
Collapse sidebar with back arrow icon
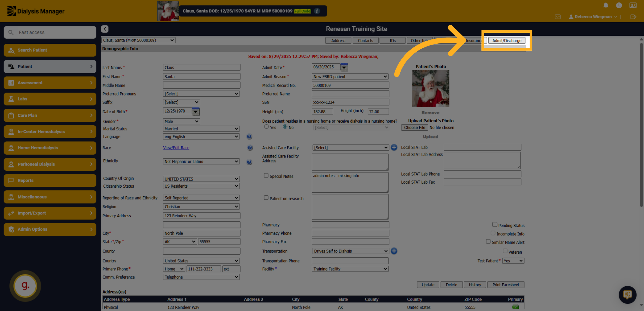[105, 29]
